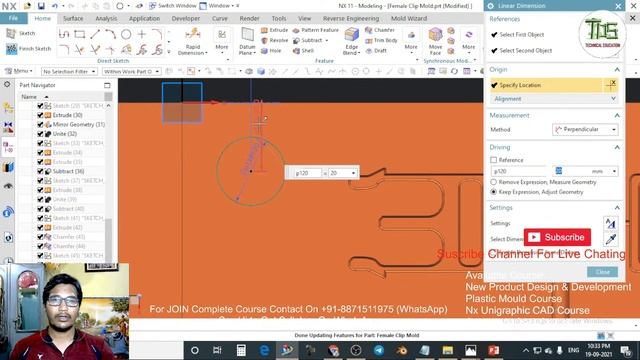This screenshot has width=640, height=360.
Task: Toggle checkbox for Subtract (36)
Action: 40,171
